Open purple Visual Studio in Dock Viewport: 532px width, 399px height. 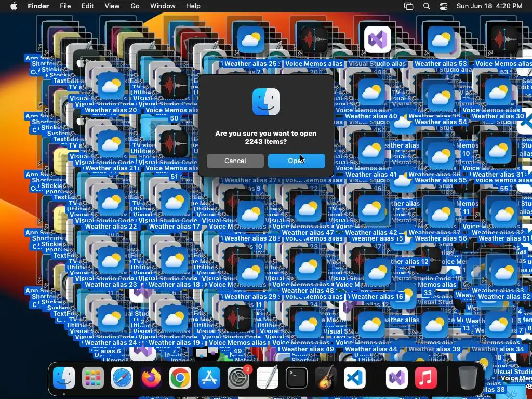397,378
